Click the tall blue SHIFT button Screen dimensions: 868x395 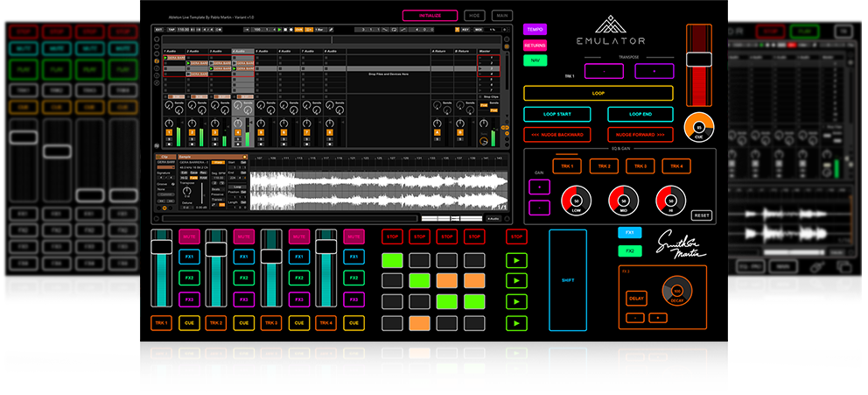coord(568,280)
